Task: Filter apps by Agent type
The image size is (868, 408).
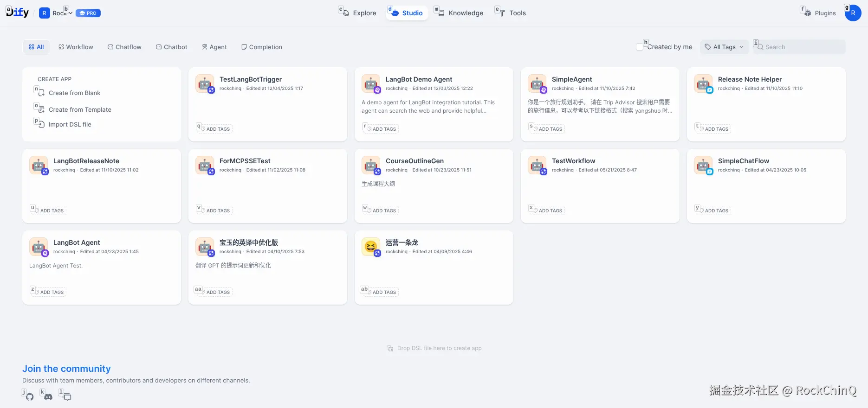Action: click(214, 47)
